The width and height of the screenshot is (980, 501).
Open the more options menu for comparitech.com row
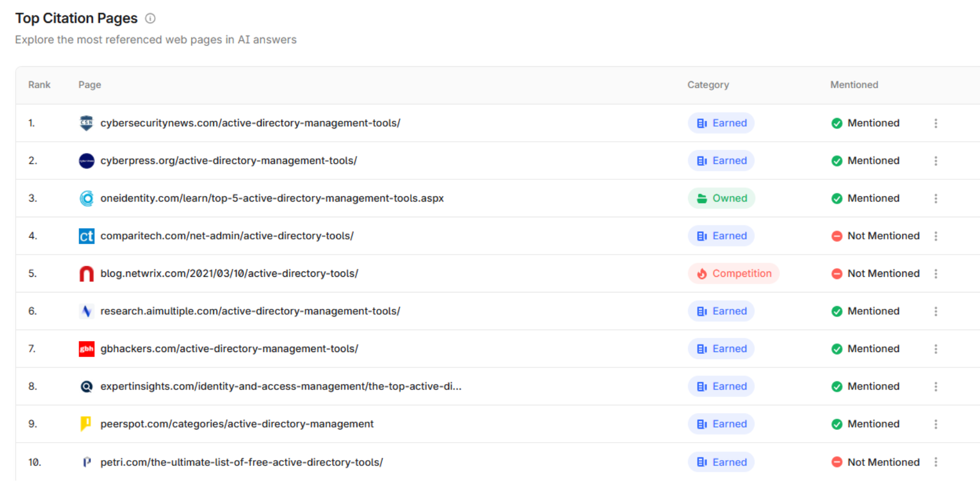point(936,236)
